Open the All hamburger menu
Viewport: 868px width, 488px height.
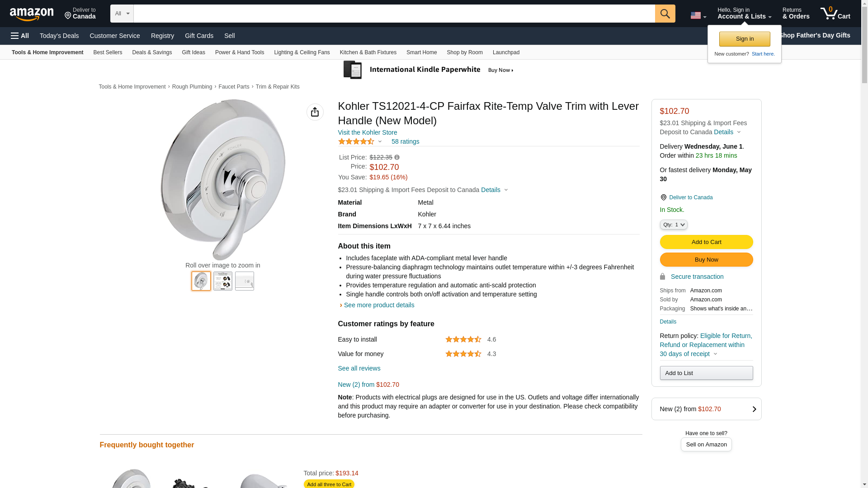click(20, 36)
